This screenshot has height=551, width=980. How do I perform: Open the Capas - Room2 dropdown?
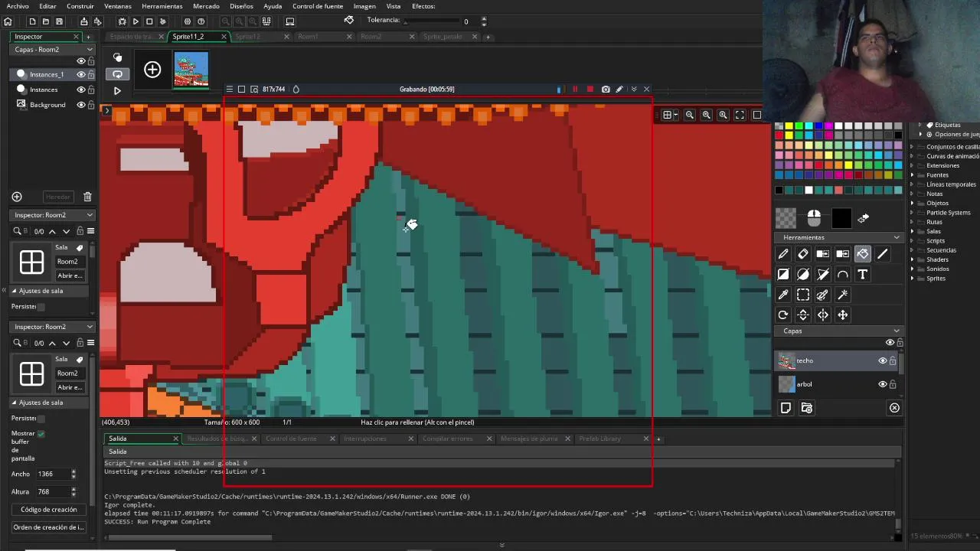53,49
